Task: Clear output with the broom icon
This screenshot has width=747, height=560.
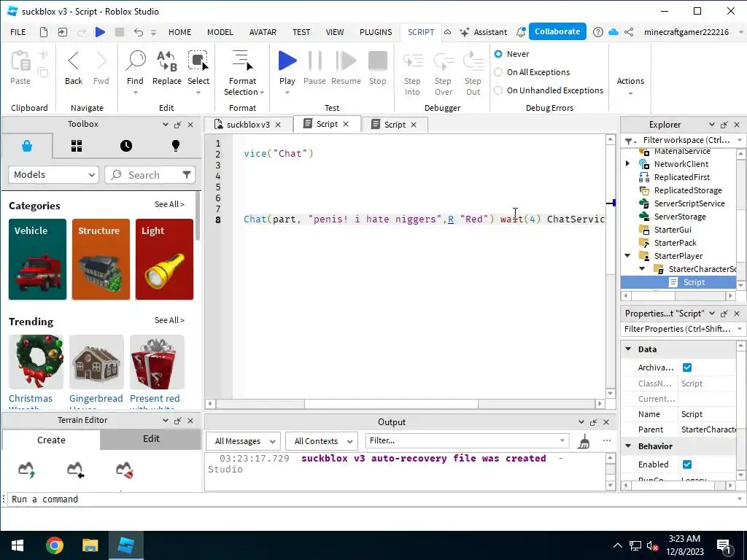Action: 584,441
